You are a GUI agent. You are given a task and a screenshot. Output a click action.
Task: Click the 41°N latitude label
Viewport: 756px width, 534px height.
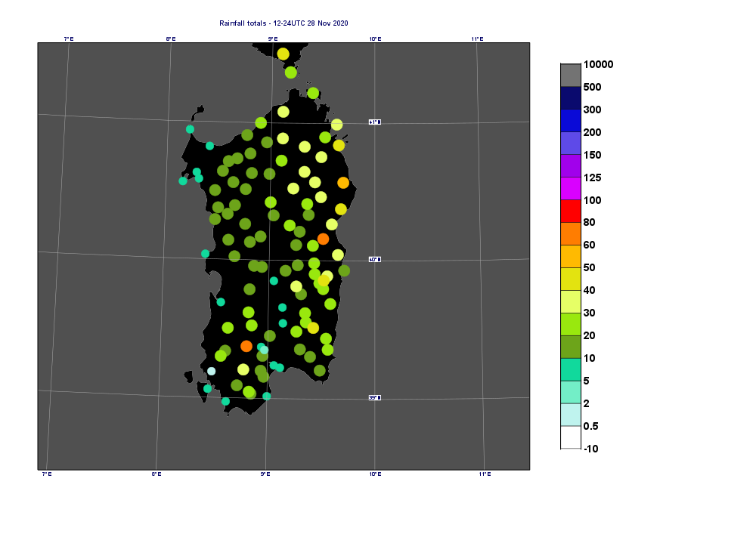click(375, 122)
